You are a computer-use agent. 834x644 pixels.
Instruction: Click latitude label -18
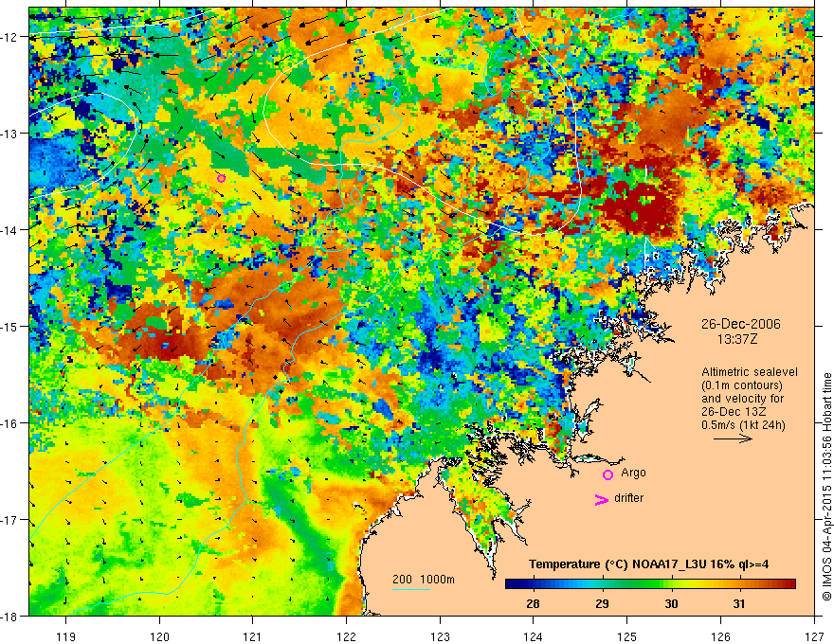tap(11, 616)
